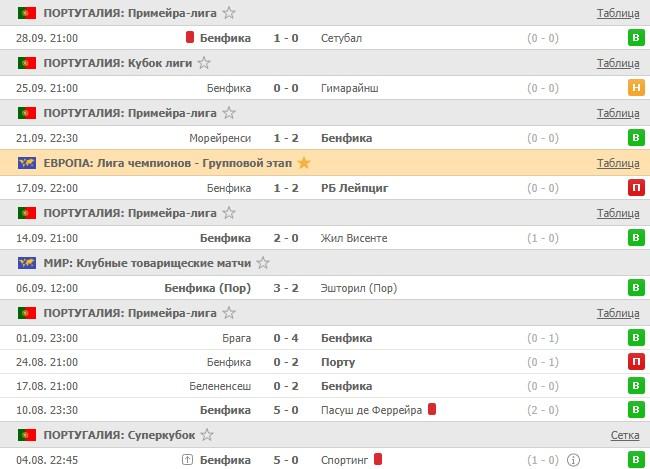Click orange draw badge for Гимарайнш match
The width and height of the screenshot is (650, 469).
(635, 88)
